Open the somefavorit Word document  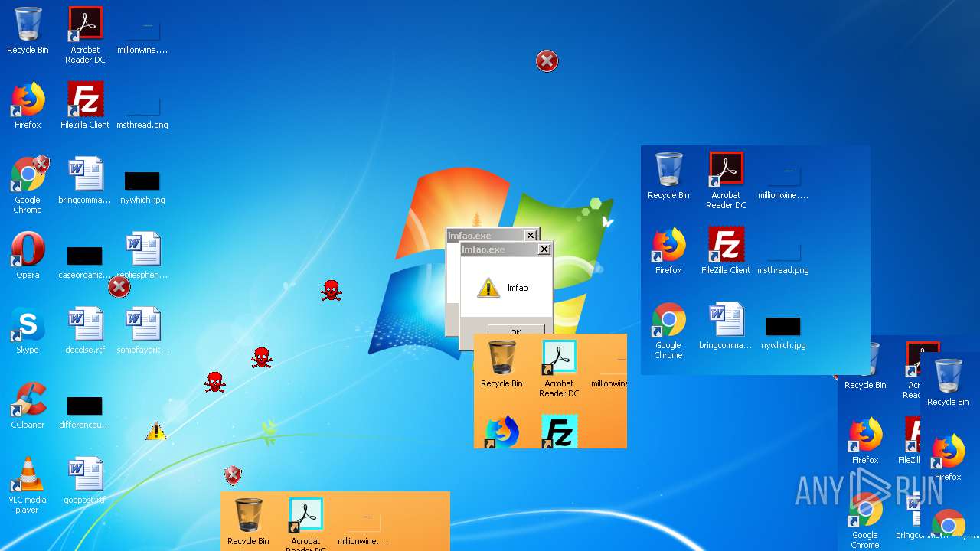142,331
